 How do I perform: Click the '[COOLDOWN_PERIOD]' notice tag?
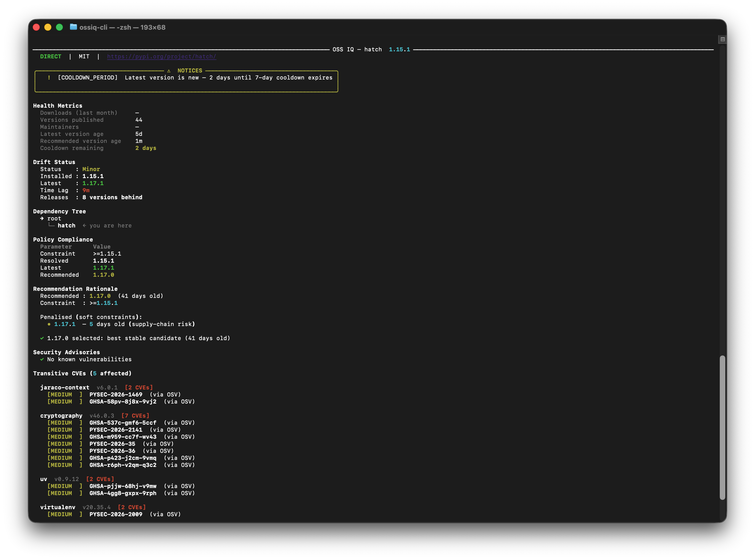(x=88, y=78)
